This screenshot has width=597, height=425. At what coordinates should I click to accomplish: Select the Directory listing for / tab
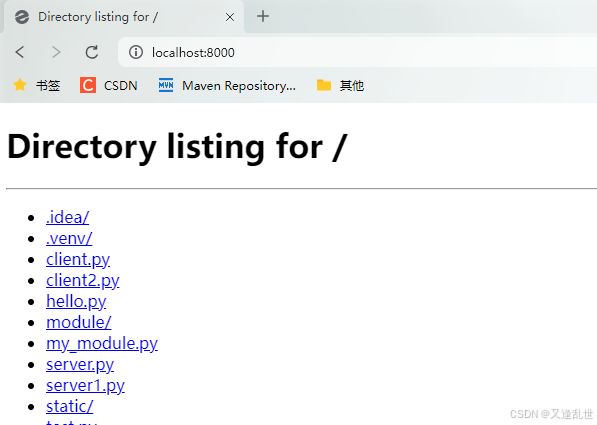(124, 17)
